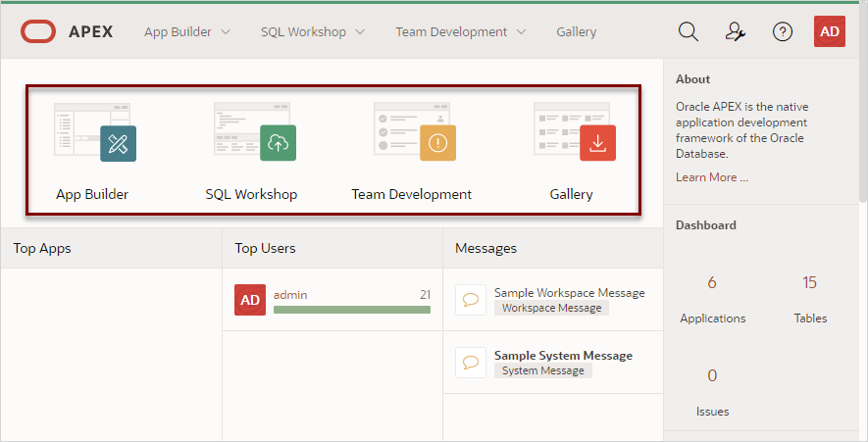Image resolution: width=868 pixels, height=442 pixels.
Task: Open the SQL Workshop large icon
Action: click(255, 131)
